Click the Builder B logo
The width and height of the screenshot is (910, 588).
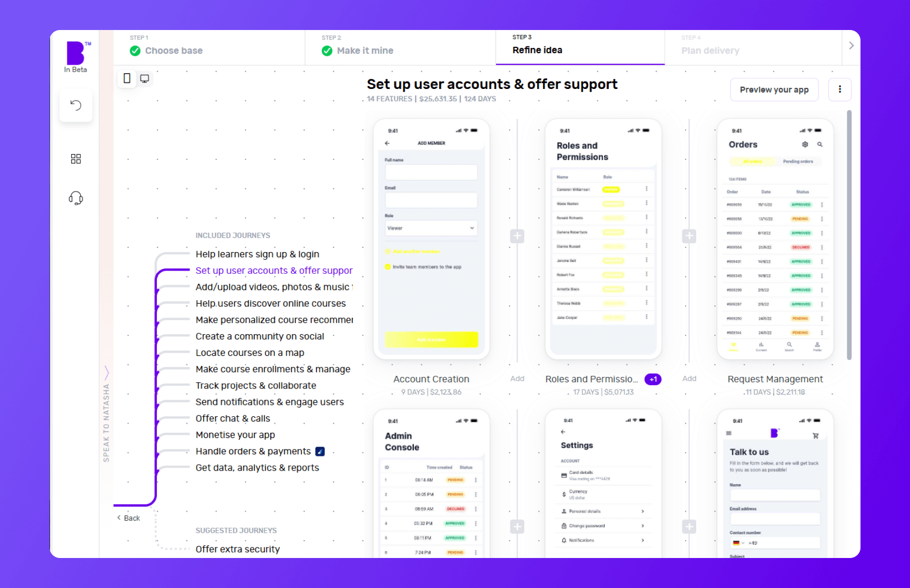[77, 53]
